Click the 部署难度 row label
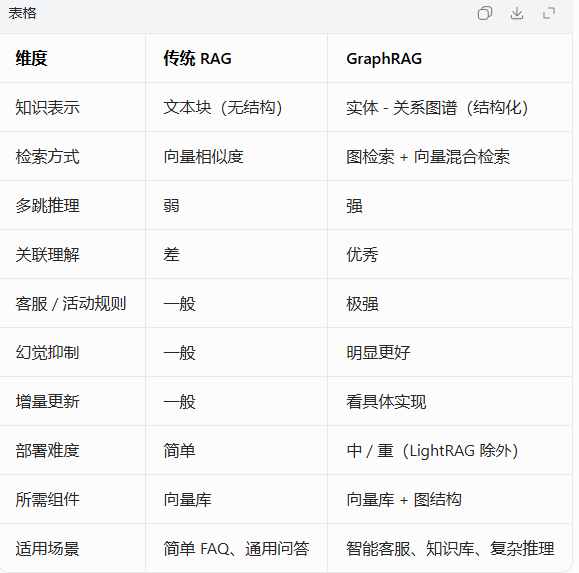 [x=47, y=450]
